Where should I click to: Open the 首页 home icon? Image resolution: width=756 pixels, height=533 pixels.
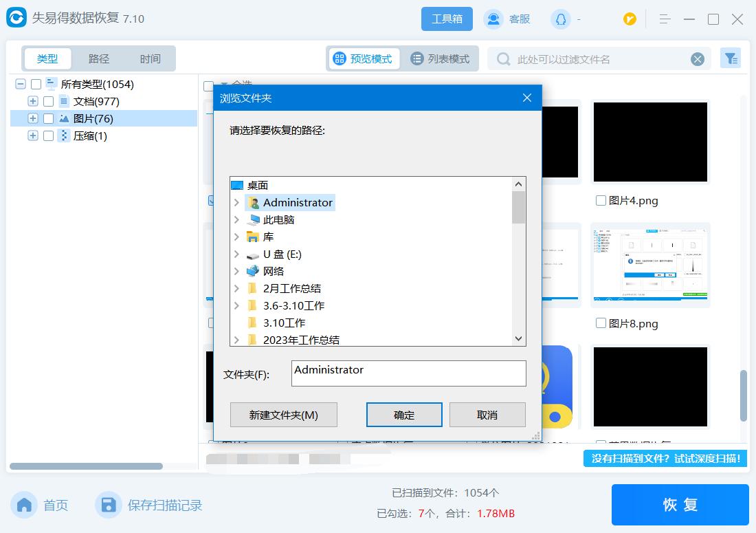(24, 505)
